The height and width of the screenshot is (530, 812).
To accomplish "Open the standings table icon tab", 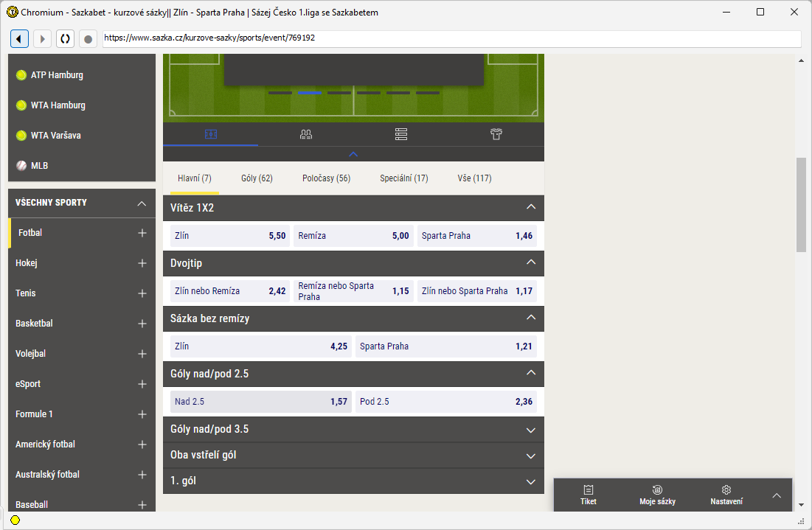I will pos(400,135).
